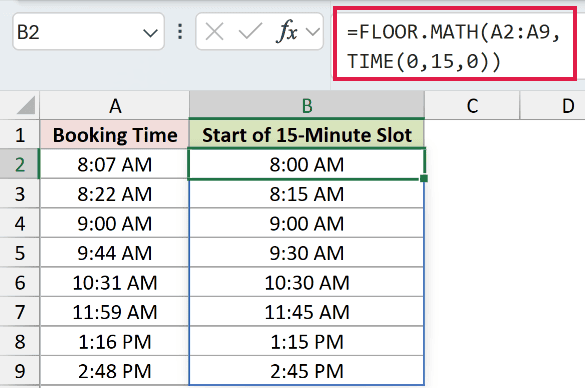This screenshot has height=388, width=585.
Task: Select row 9 header
Action: 20,371
